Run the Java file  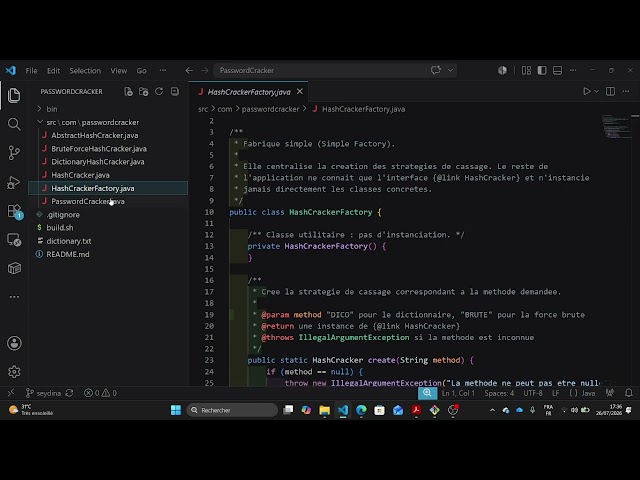(587, 91)
